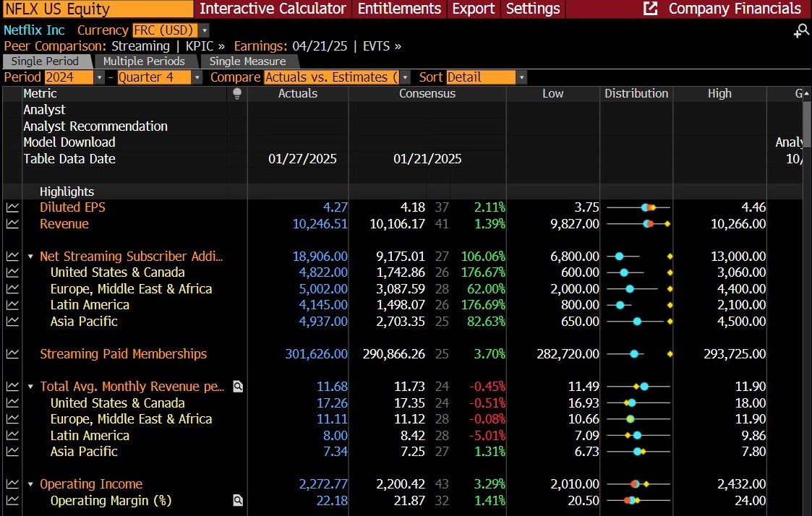
Task: Switch to the Multiple Periods tab
Action: click(x=145, y=61)
